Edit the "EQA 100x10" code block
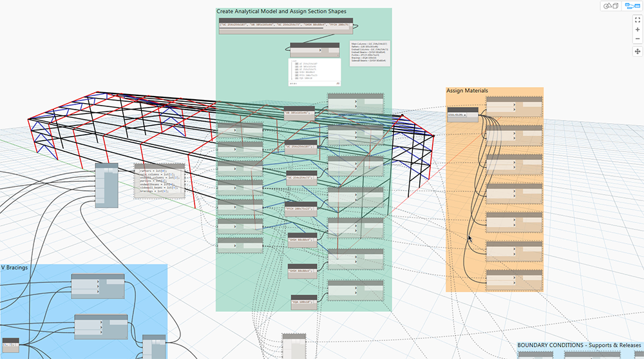The image size is (644, 359). pos(304,302)
